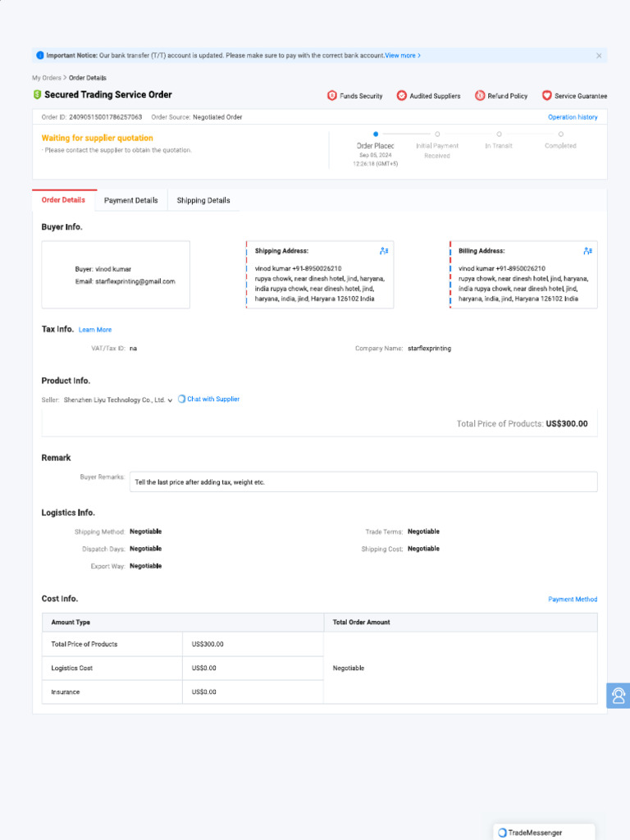Switch to the Shipping Details tab
The image size is (630, 840).
tap(203, 200)
